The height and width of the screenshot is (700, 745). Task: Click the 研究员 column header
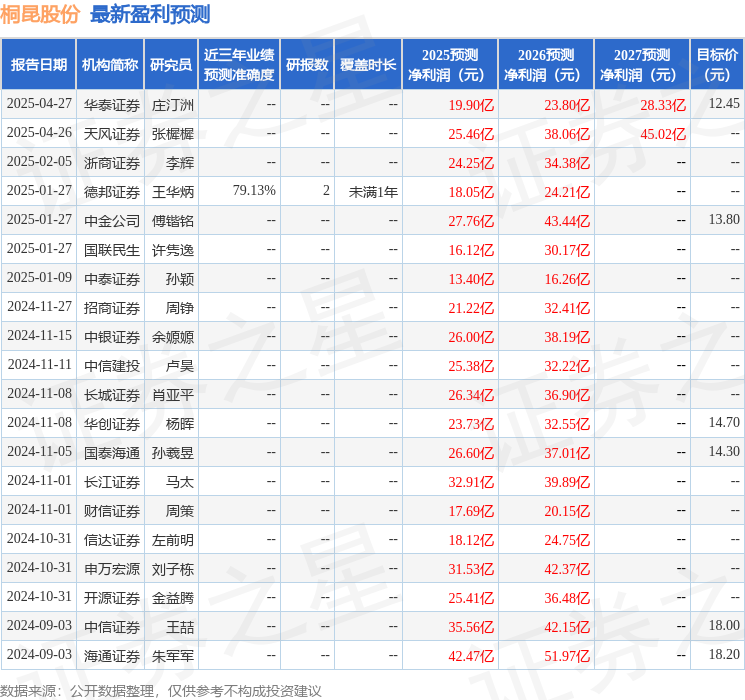[171, 65]
